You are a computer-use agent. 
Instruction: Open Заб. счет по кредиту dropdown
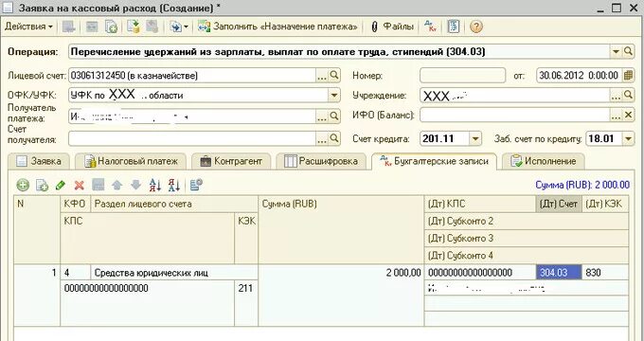point(628,139)
